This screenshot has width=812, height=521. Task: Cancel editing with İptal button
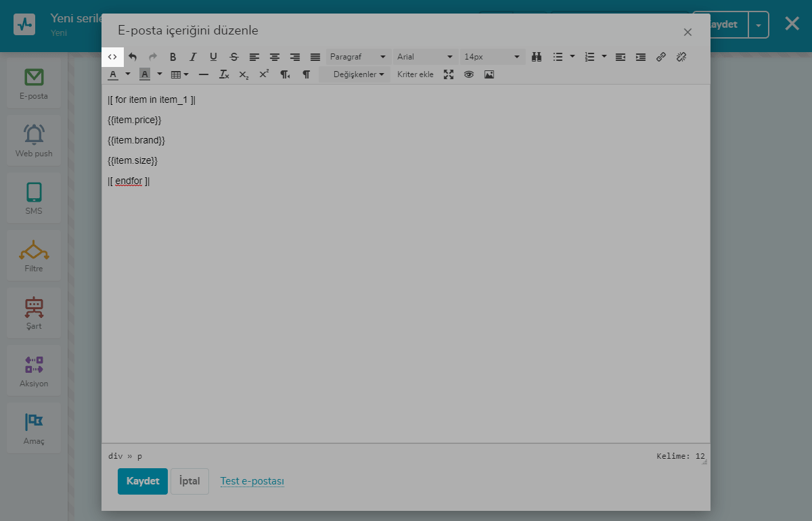click(x=189, y=481)
